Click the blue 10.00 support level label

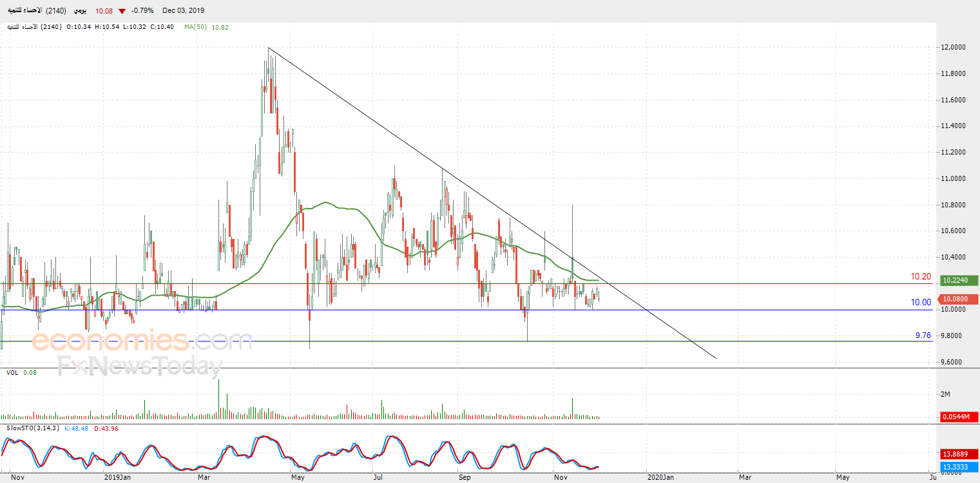coord(921,303)
